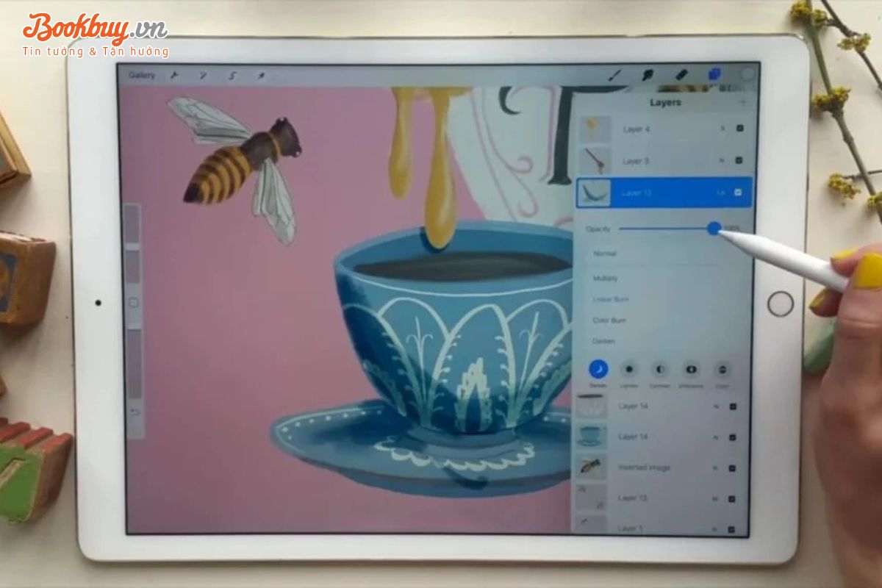
Task: Switch to the Lighten blend category
Action: click(x=629, y=369)
